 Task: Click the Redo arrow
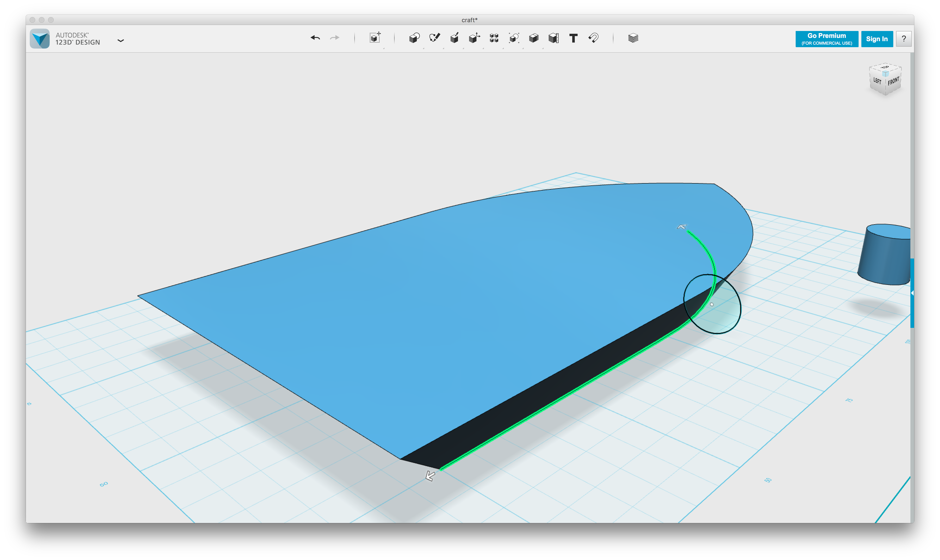[334, 38]
